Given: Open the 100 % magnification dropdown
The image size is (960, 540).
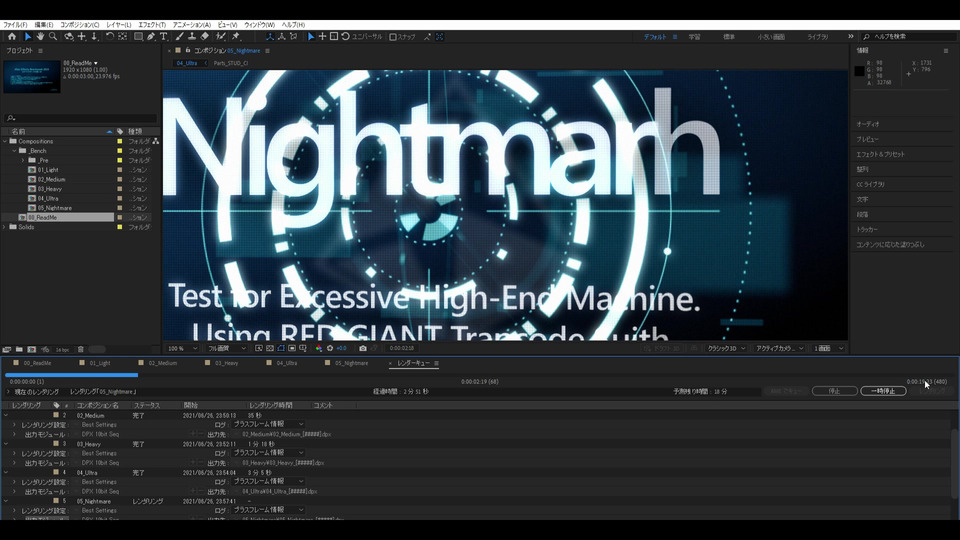Looking at the screenshot, I should point(182,348).
